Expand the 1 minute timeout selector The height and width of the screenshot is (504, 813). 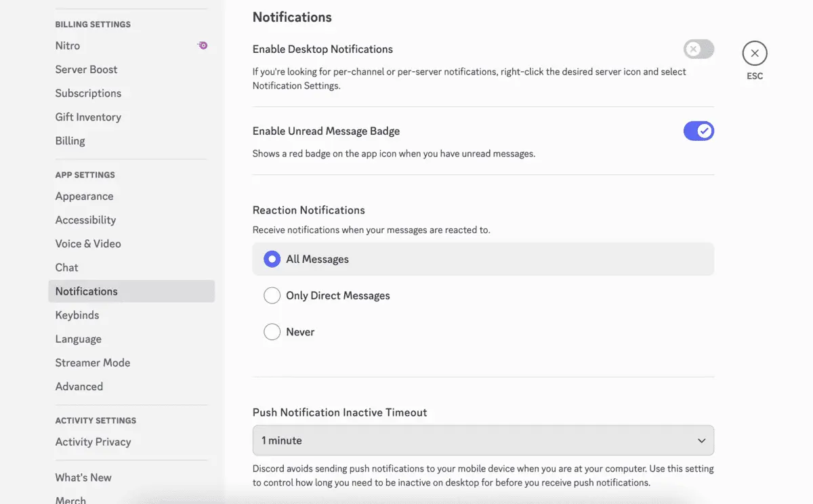pos(702,440)
